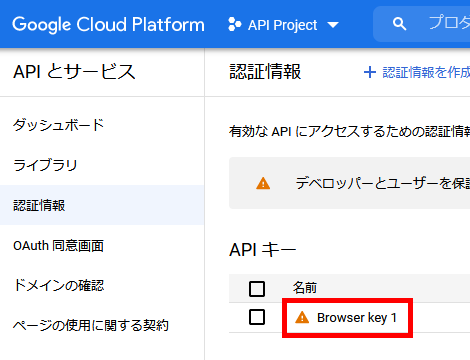This screenshot has width=470, height=360.
Task: Click the 名前 column header
Action: tap(305, 288)
